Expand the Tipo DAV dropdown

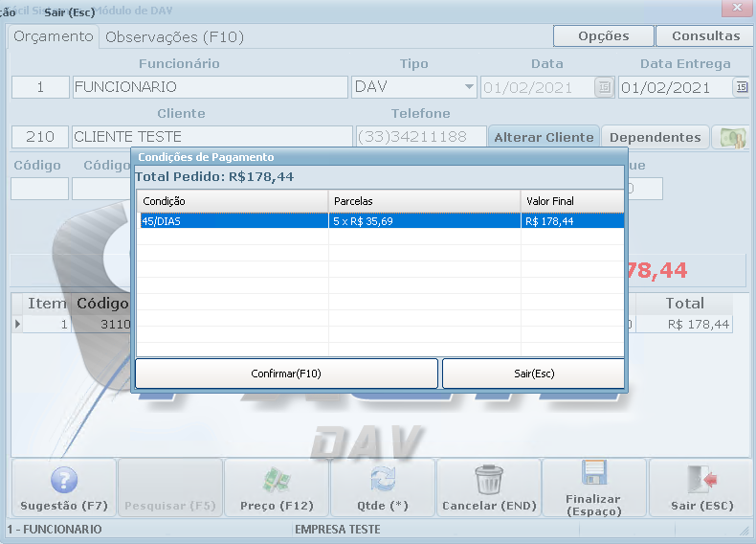tap(468, 87)
